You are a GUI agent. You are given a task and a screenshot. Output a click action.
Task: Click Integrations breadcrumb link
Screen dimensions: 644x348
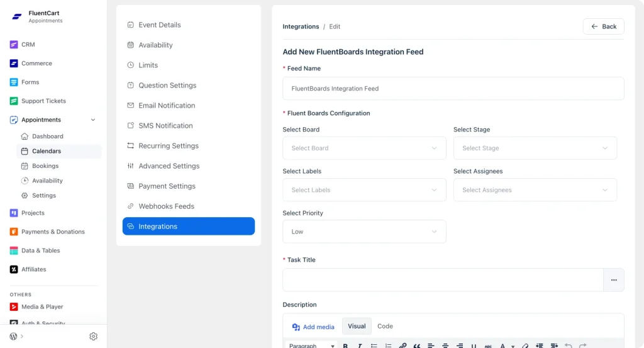pos(301,26)
